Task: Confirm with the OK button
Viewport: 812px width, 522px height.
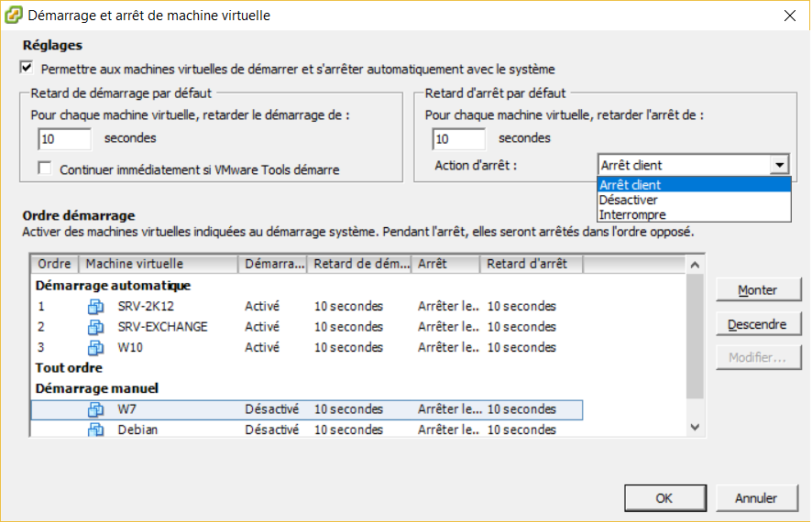Action: (x=665, y=497)
